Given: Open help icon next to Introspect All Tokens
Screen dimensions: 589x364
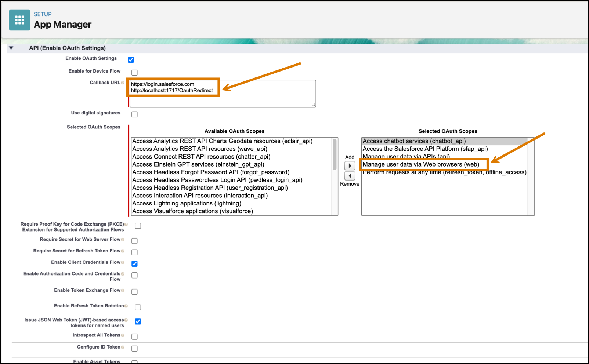Looking at the screenshot, I should pos(123,335).
